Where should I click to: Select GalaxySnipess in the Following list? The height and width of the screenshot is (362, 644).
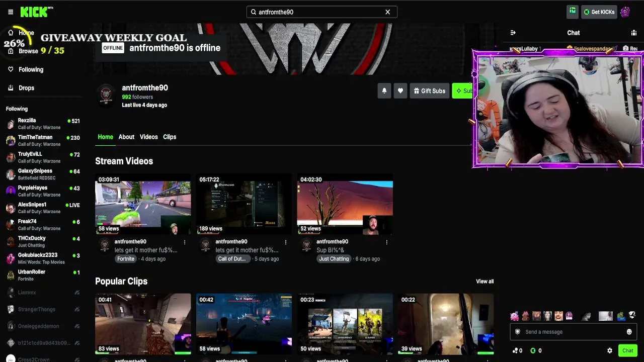pos(43,174)
